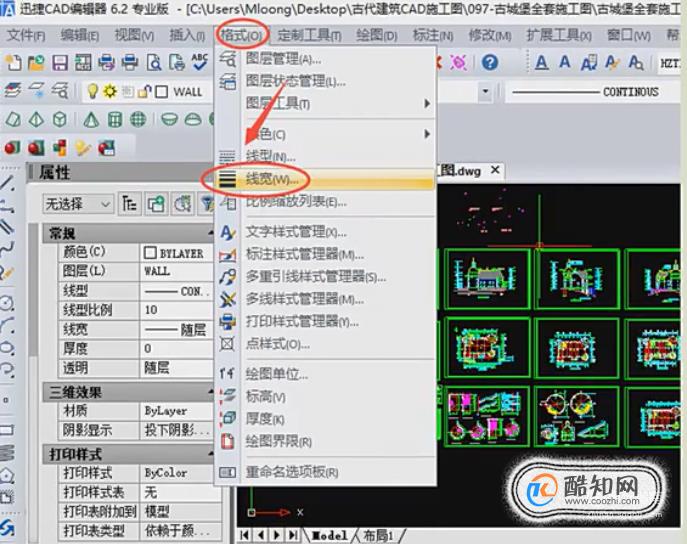The image size is (687, 544).
Task: Close the dwg drawing tab
Action: point(495,170)
